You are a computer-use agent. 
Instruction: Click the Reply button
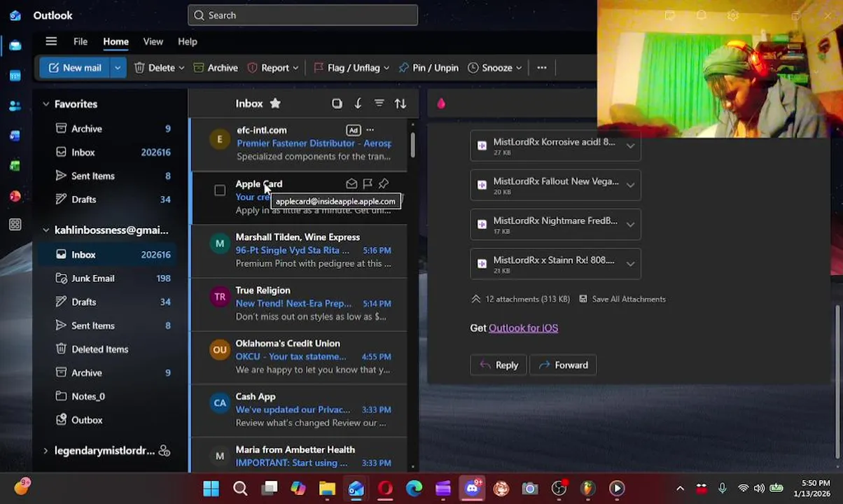[499, 365]
